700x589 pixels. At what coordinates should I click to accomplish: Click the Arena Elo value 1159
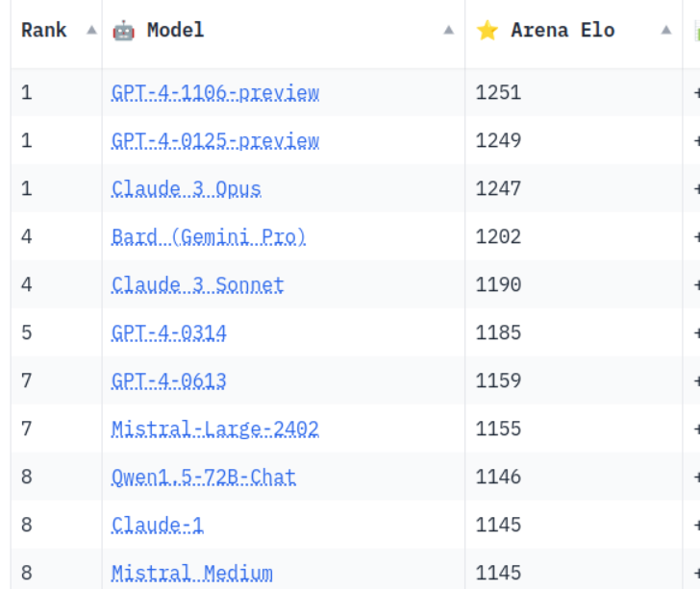[x=498, y=381]
